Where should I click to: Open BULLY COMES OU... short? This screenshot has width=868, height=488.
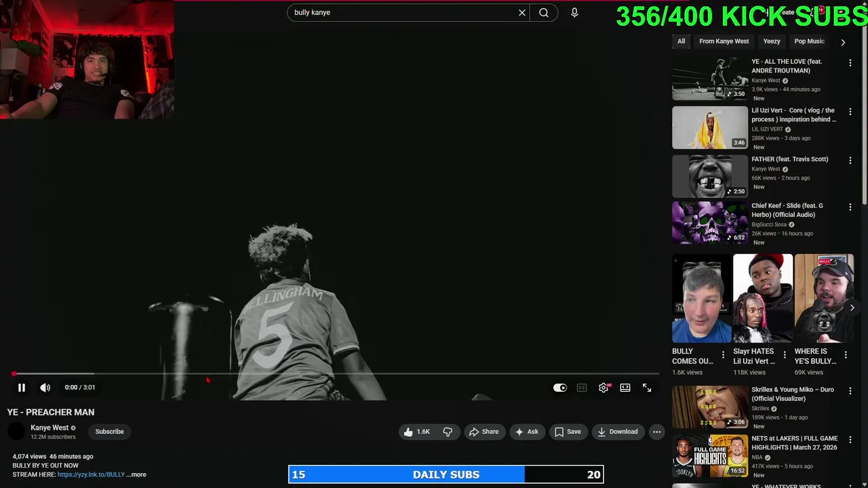tap(701, 298)
